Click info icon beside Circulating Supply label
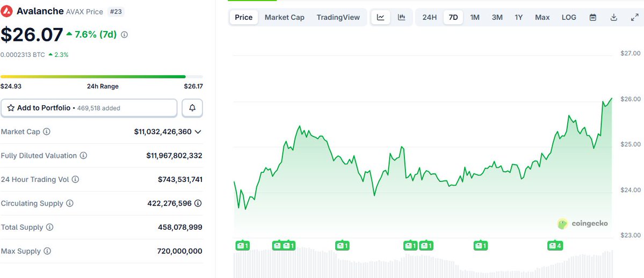Image resolution: width=644 pixels, height=278 pixels. (x=70, y=203)
